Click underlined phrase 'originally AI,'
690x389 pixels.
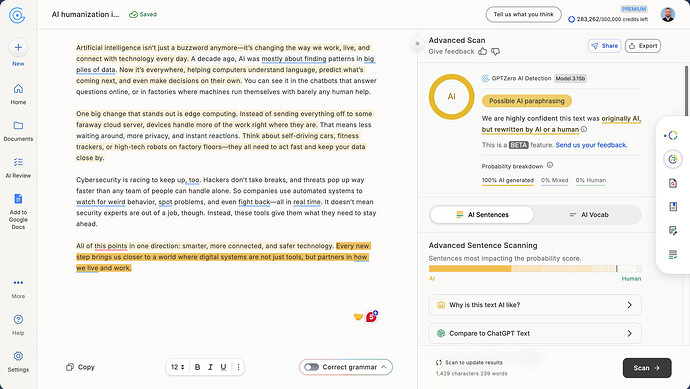pyautogui.click(x=621, y=118)
